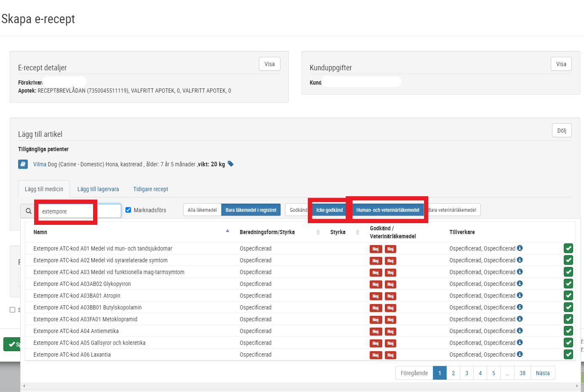
Task: Click the green checkmark for Extempore A01 row
Action: 568,248
